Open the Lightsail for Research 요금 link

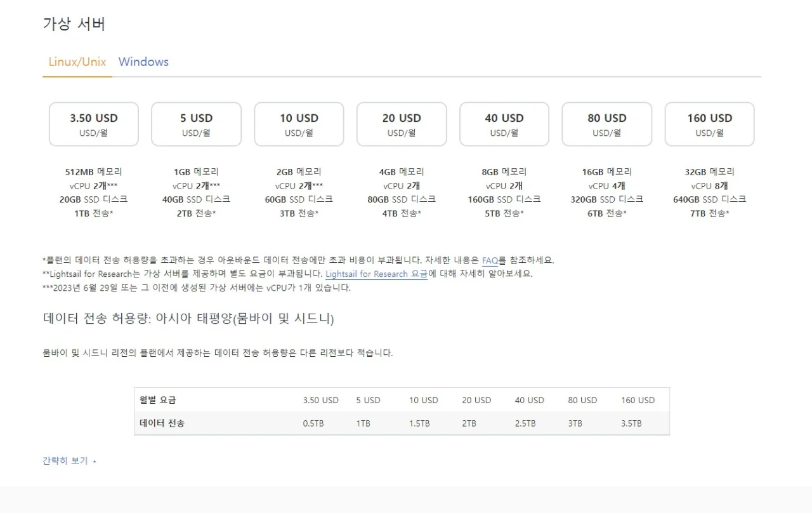pos(376,274)
